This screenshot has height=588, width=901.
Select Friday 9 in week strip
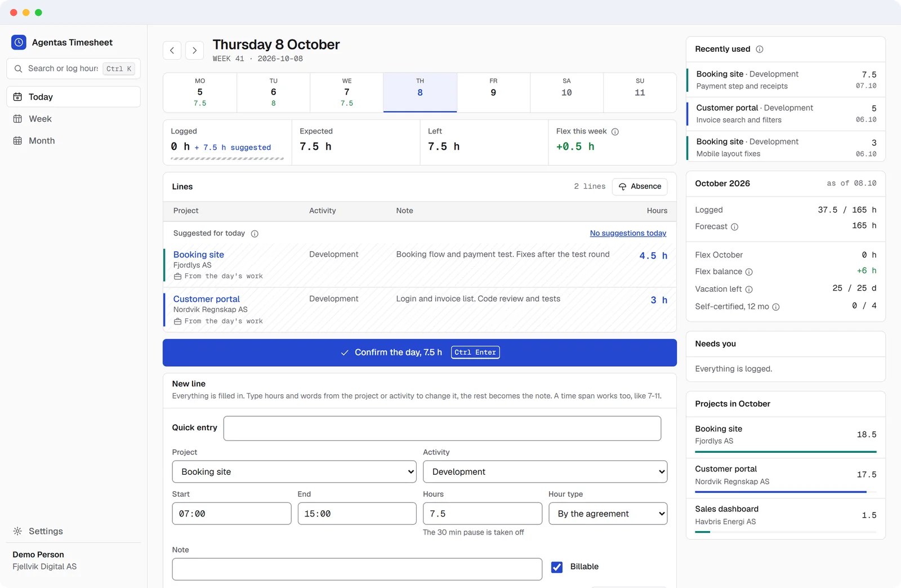tap(493, 92)
